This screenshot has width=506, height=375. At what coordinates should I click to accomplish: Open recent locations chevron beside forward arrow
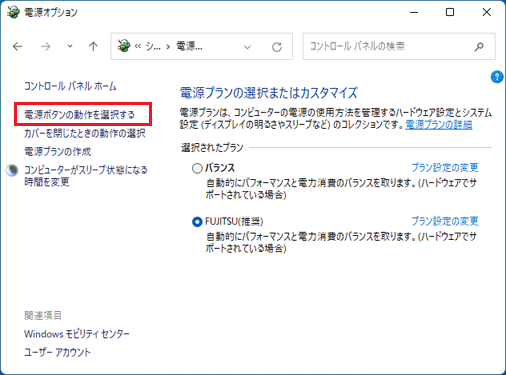70,46
